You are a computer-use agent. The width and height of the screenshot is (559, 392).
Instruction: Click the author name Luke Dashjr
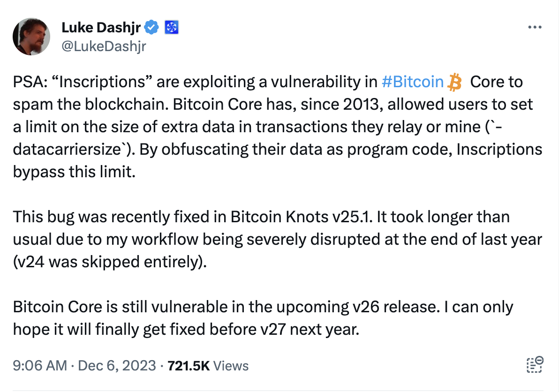click(x=101, y=27)
